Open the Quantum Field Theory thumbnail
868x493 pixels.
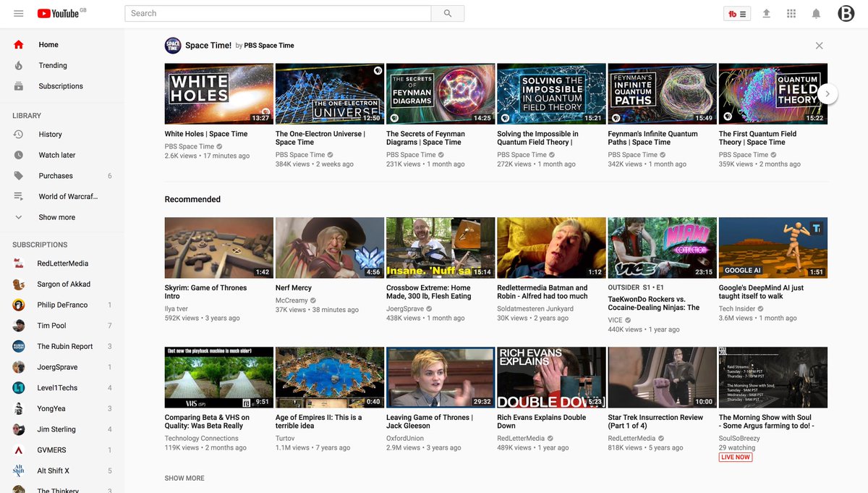(773, 94)
